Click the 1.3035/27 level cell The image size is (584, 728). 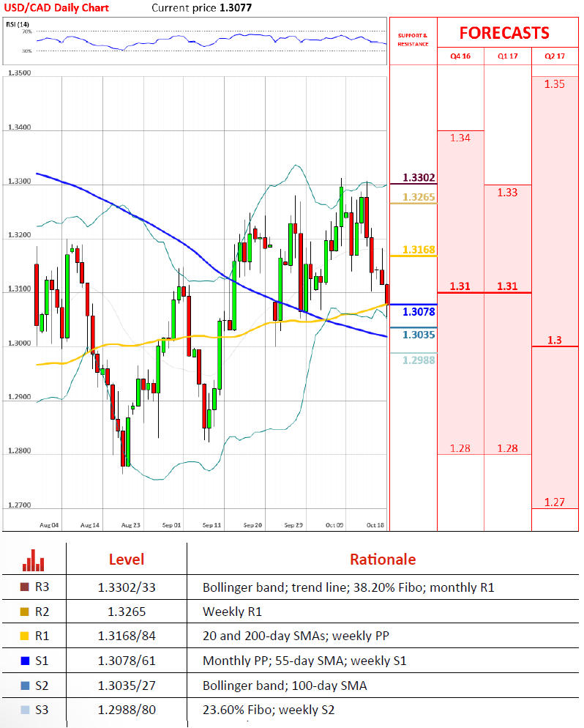click(127, 686)
